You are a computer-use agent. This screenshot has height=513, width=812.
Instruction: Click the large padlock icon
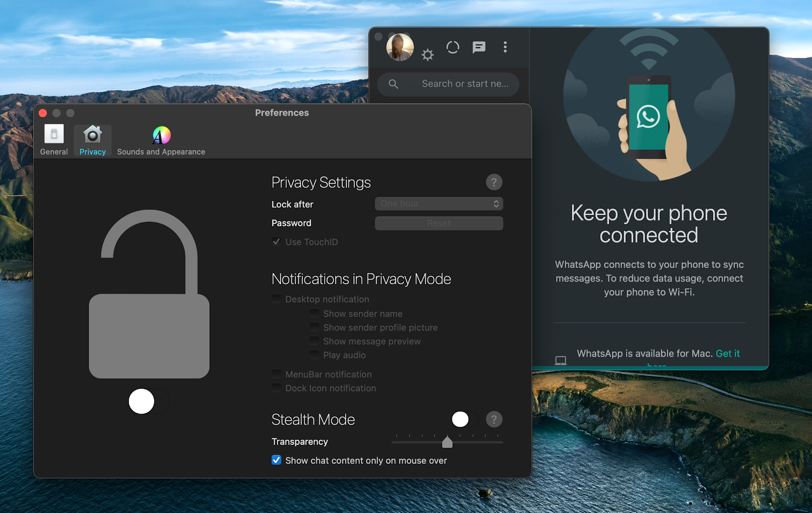pyautogui.click(x=149, y=294)
